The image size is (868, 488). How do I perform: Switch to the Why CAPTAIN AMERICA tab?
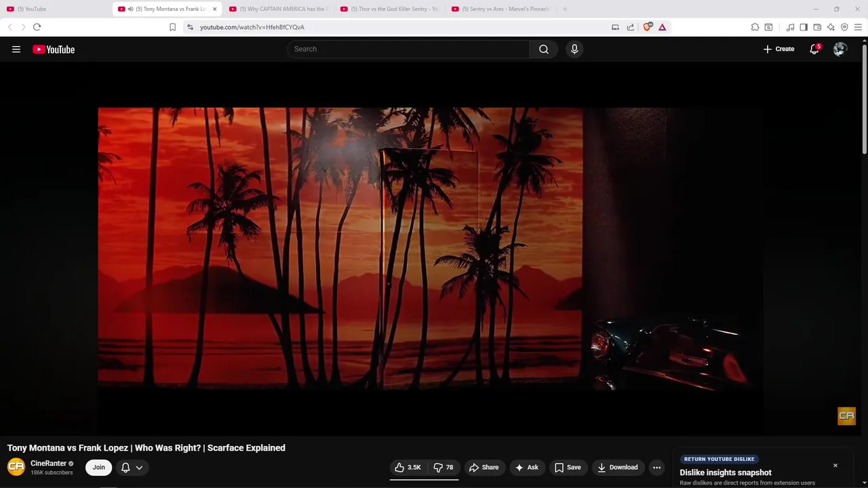click(x=278, y=9)
